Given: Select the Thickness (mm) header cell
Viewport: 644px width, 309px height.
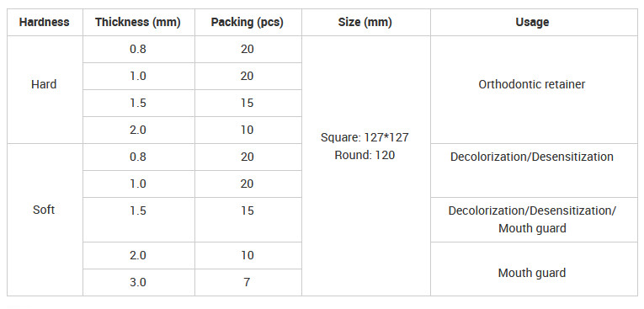Looking at the screenshot, I should tap(138, 22).
